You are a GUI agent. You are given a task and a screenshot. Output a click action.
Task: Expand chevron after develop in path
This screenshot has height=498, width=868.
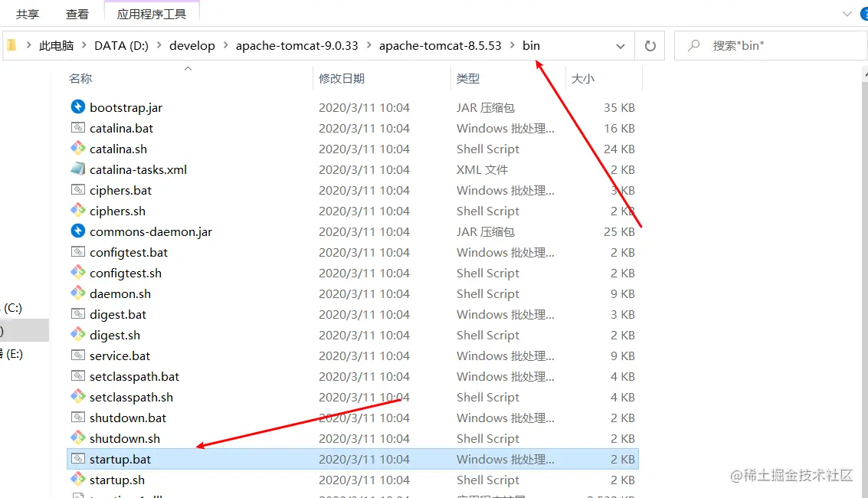pyautogui.click(x=225, y=45)
